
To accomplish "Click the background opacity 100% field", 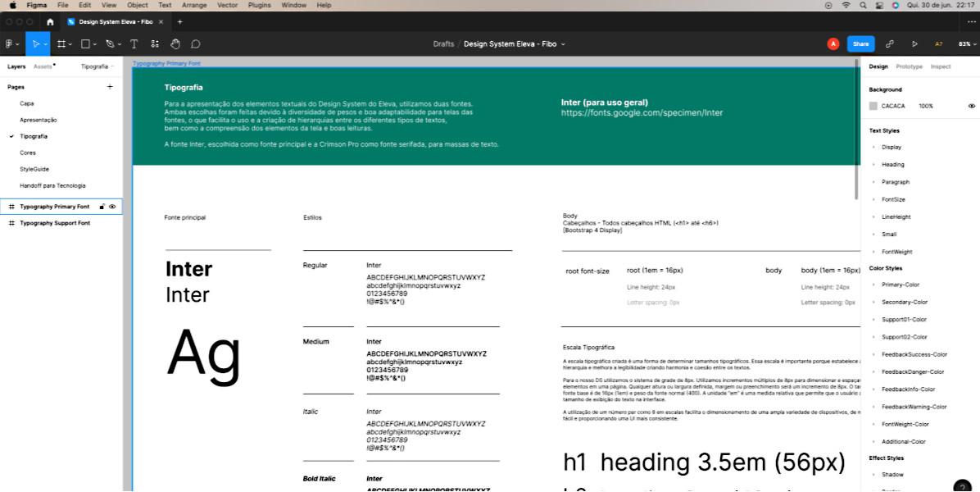I will click(x=926, y=107).
